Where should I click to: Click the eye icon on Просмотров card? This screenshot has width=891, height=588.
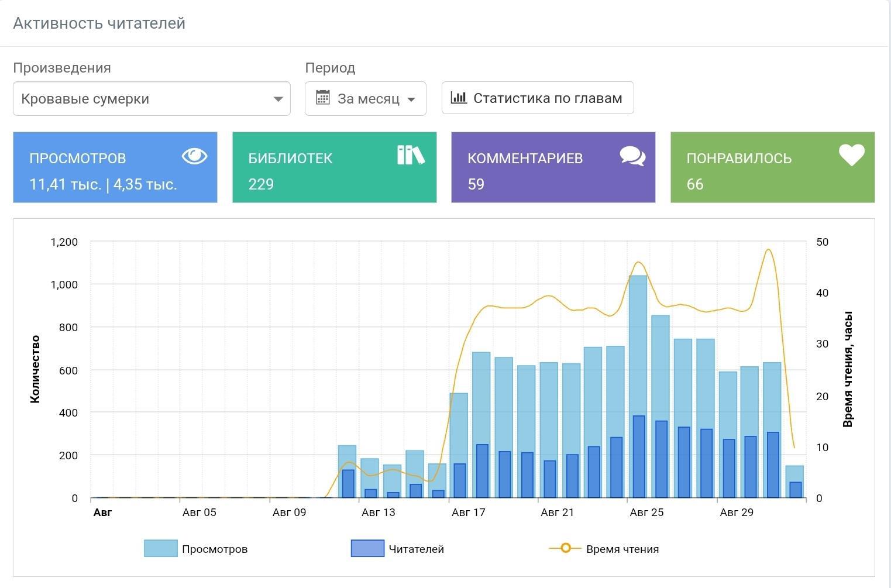[x=194, y=156]
